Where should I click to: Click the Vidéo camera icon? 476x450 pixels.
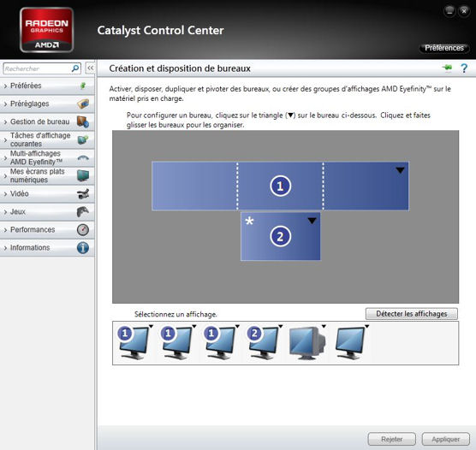point(83,193)
